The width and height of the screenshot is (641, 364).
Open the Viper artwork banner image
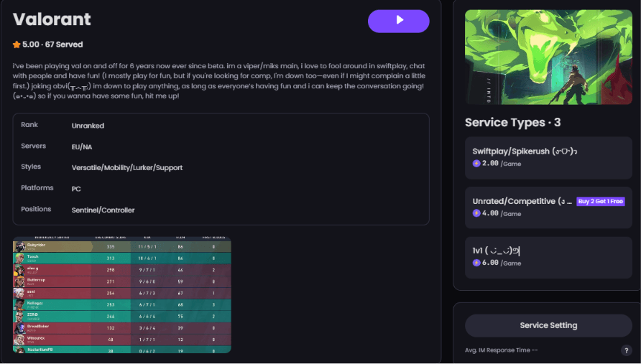pyautogui.click(x=548, y=57)
